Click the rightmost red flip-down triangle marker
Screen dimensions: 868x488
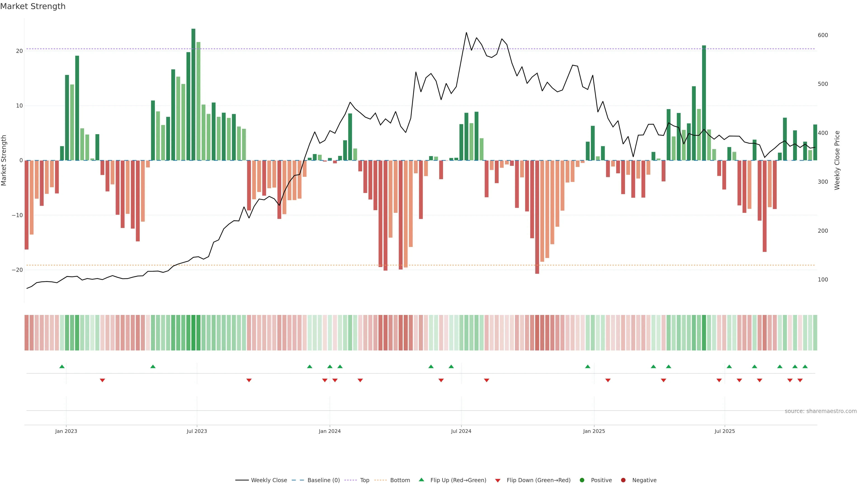pyautogui.click(x=800, y=380)
